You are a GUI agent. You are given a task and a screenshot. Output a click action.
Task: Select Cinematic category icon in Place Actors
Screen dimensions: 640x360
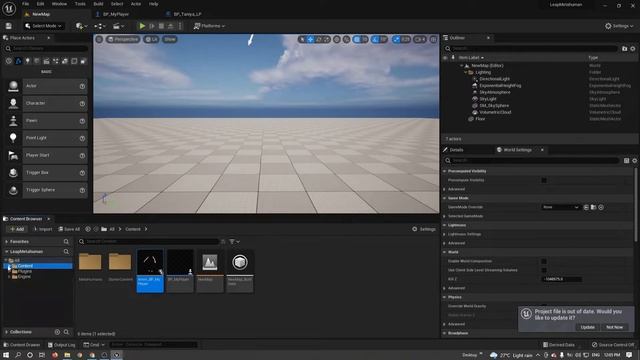point(46,61)
